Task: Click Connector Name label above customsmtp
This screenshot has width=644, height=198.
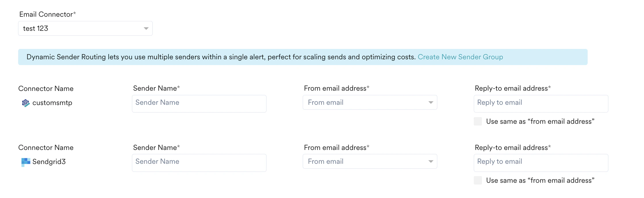Action: 46,89
